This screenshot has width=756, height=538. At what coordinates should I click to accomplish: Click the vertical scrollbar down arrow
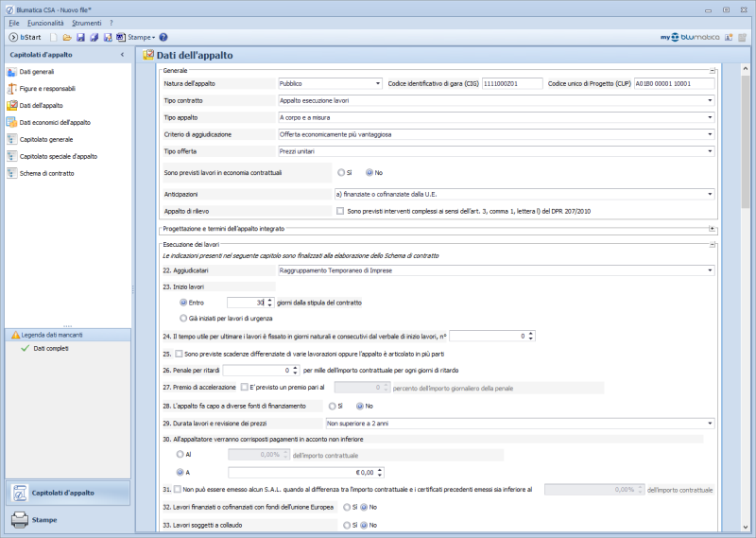pos(746,528)
